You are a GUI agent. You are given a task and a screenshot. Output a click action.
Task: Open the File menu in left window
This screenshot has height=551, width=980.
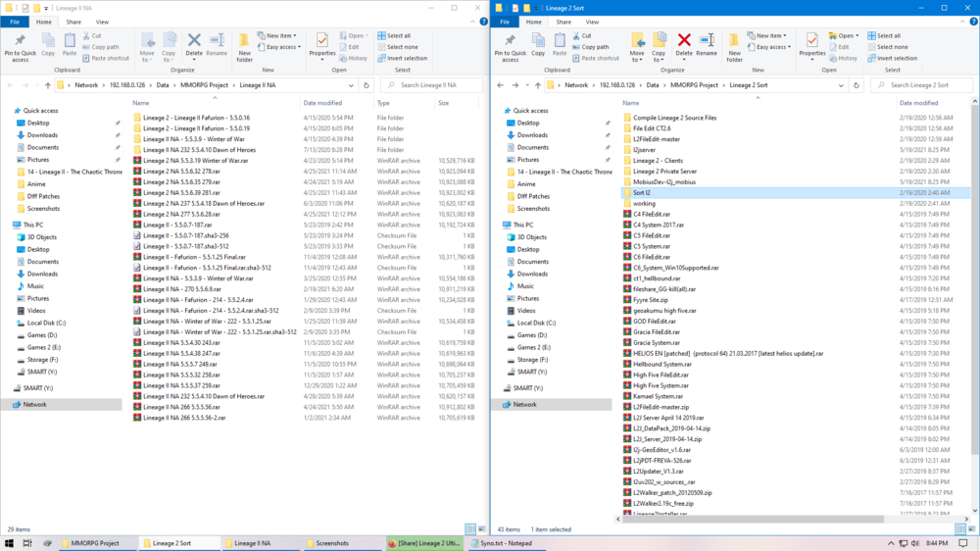pyautogui.click(x=15, y=21)
